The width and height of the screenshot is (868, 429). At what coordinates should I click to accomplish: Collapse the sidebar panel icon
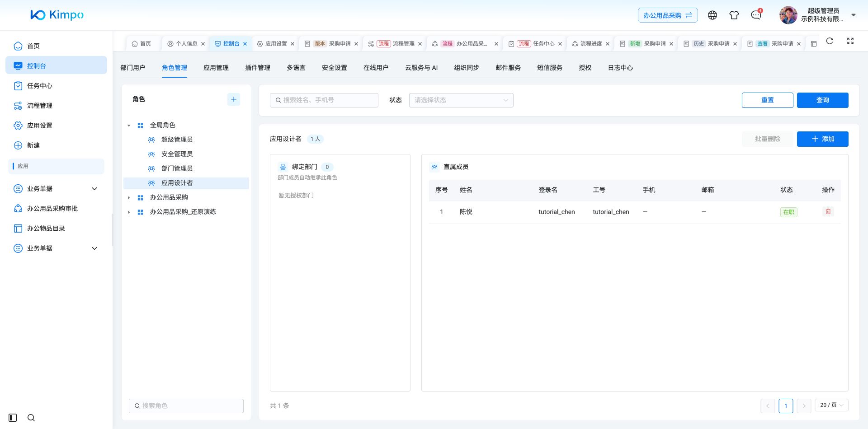13,418
